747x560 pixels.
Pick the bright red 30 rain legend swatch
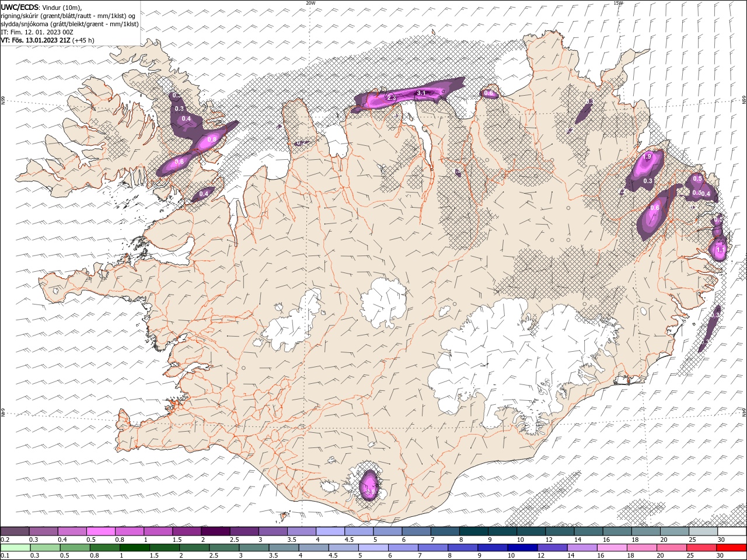click(732, 548)
